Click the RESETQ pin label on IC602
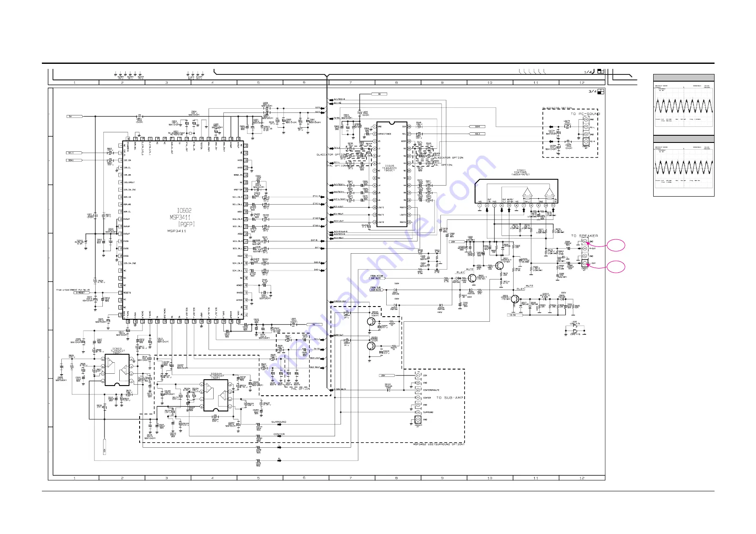Image resolution: width=756 pixels, height=534 pixels. (127, 293)
